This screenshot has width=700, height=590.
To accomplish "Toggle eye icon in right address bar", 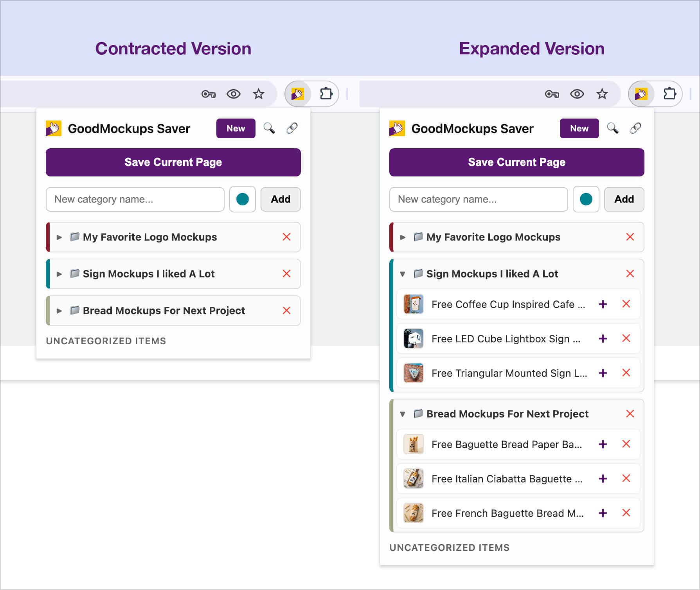I will (x=577, y=94).
